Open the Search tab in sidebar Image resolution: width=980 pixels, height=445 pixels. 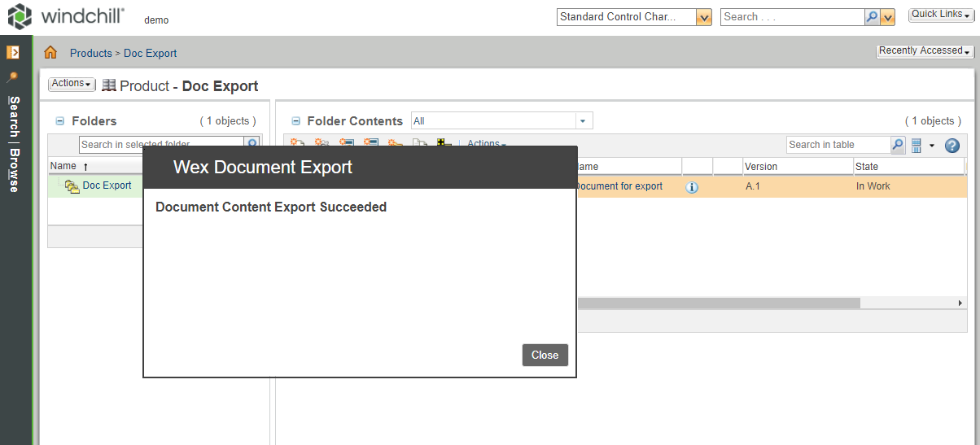tap(14, 116)
